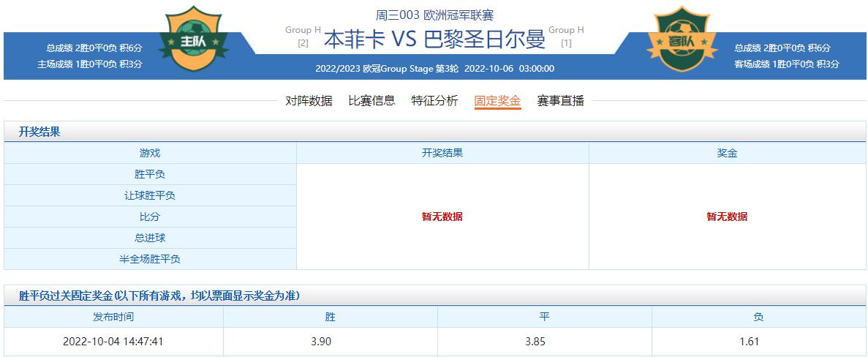Click the 平 column header in the odds table

tap(545, 317)
